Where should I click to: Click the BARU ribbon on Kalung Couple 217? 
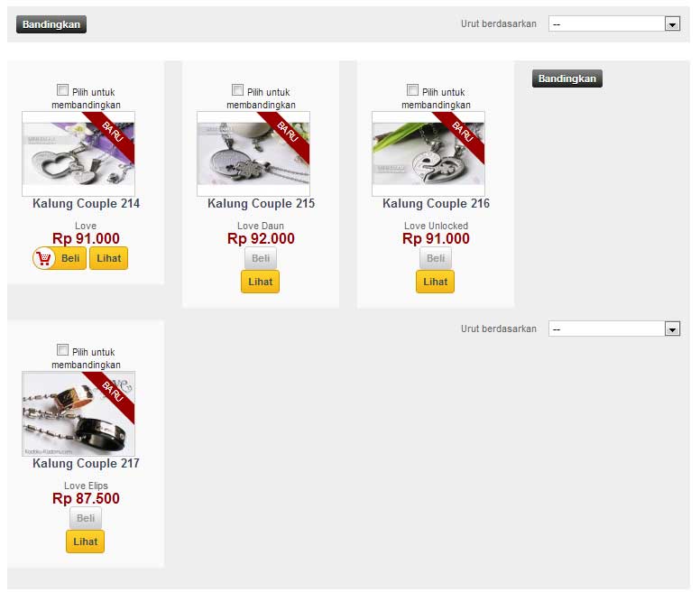[x=112, y=393]
